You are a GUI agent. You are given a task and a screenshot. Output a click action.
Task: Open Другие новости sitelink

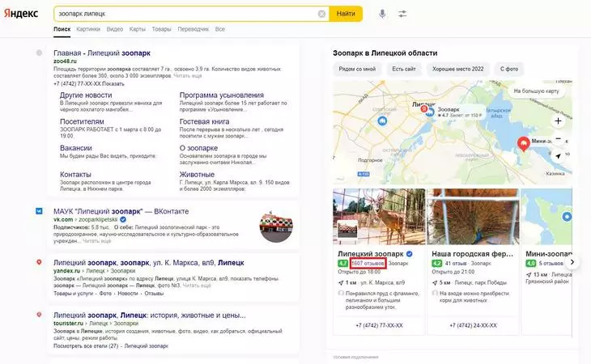86,95
